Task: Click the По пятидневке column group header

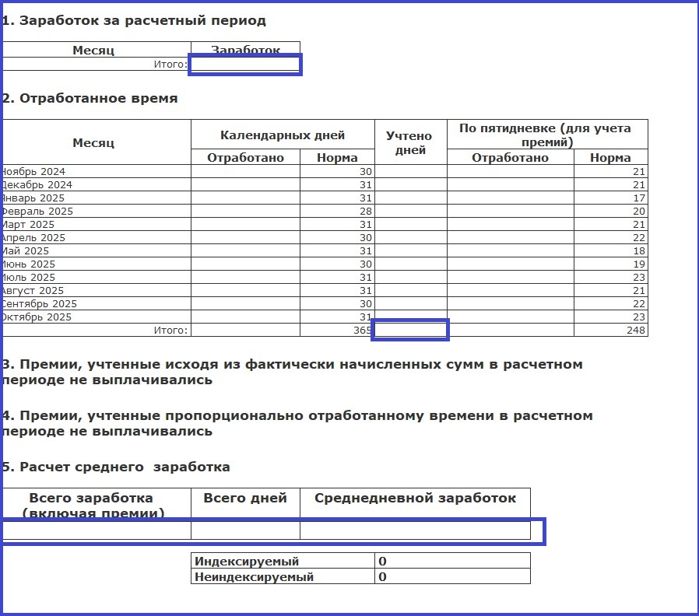Action: 546,135
